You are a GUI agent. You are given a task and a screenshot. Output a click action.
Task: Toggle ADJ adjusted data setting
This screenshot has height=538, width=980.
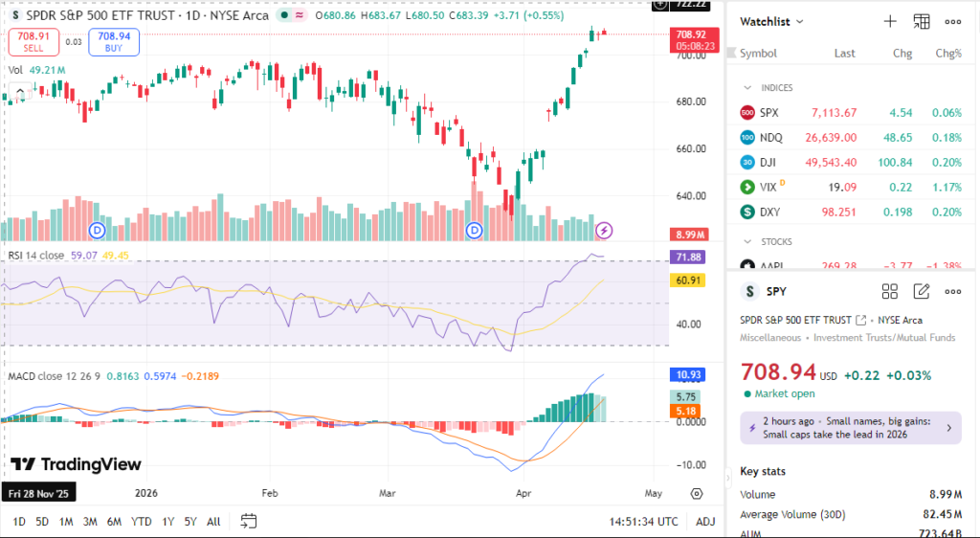click(705, 522)
